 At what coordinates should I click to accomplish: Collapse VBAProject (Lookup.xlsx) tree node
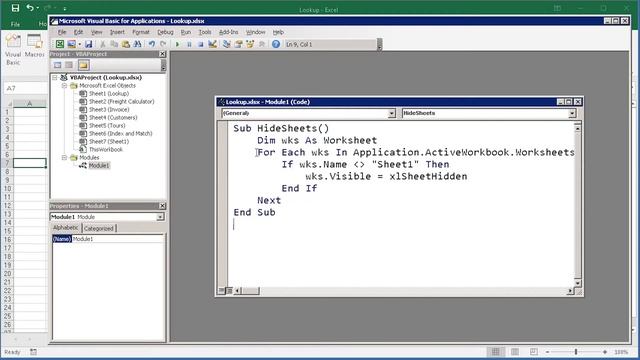coord(55,77)
